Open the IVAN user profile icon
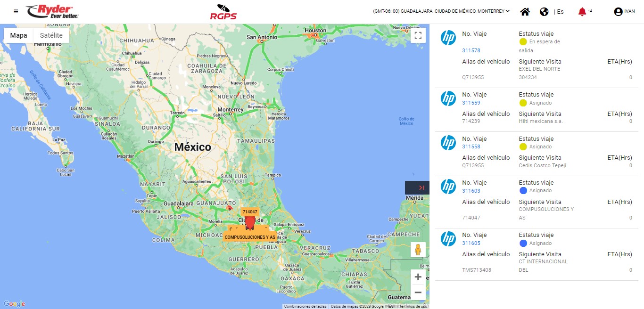 pos(618,12)
